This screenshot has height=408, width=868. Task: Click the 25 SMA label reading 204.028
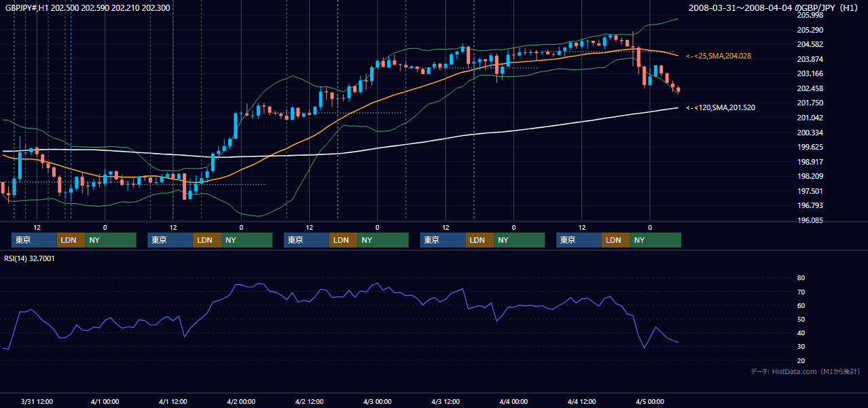coord(719,56)
